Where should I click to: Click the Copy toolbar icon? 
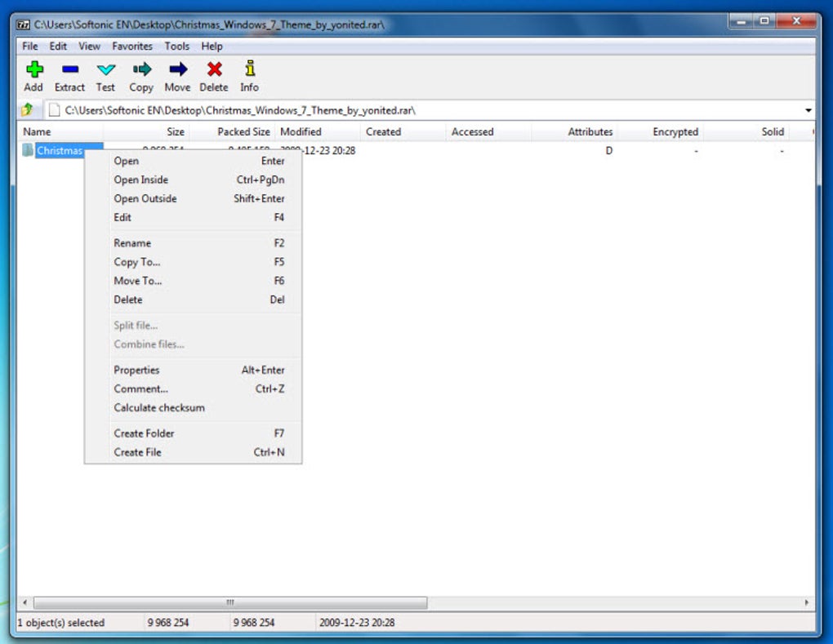point(141,70)
